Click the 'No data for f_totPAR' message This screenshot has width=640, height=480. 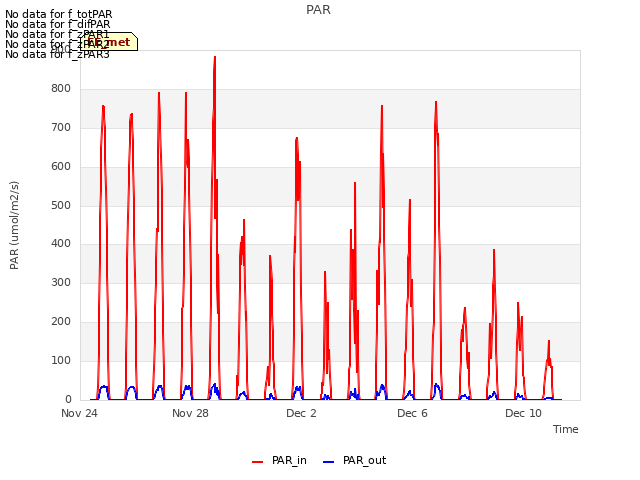point(58,15)
